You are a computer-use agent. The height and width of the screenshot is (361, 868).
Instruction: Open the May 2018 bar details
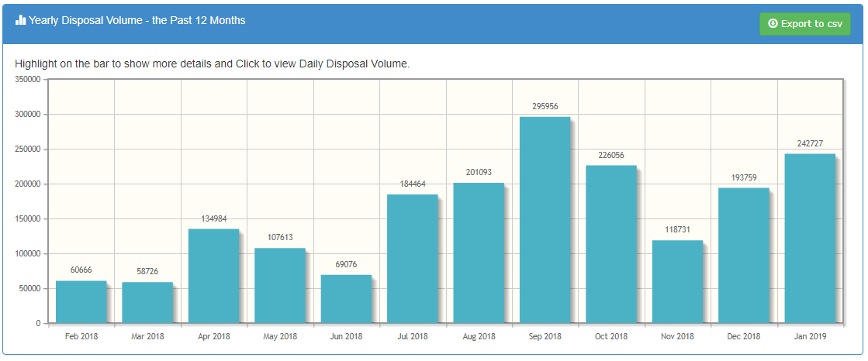pos(280,285)
